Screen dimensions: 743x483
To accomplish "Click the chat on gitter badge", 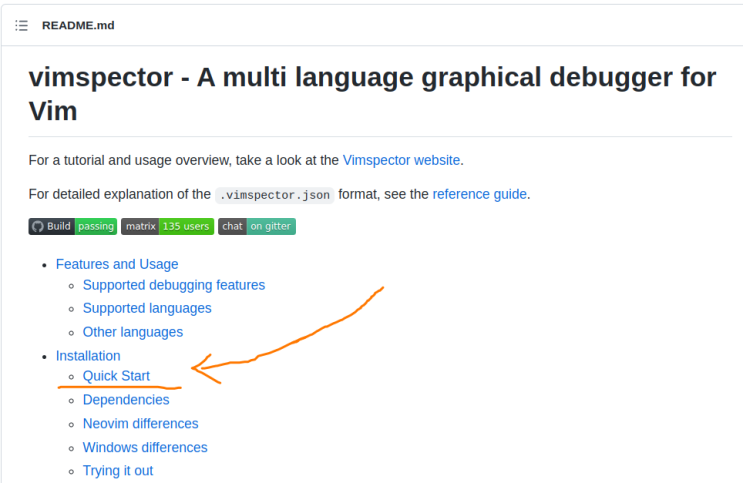I will tap(257, 226).
